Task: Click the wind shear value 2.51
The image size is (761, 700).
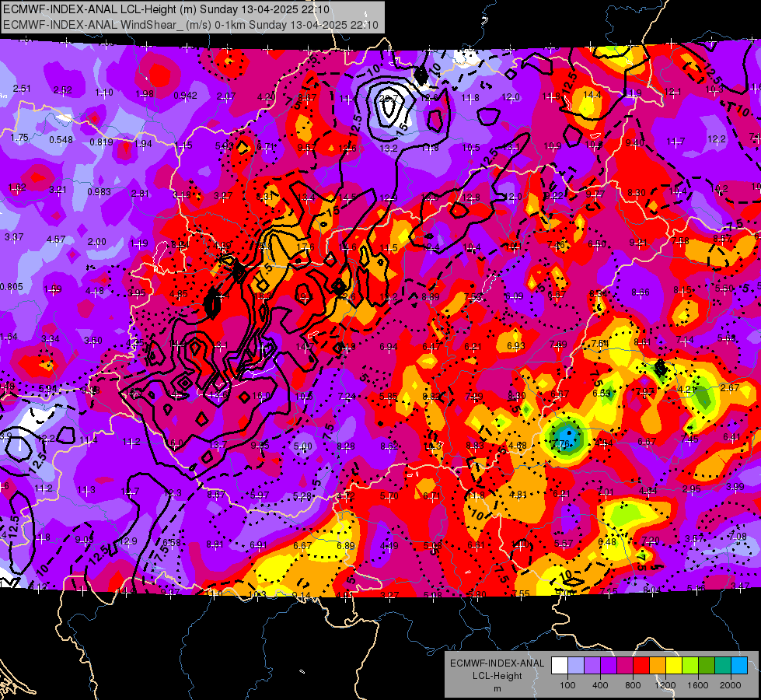Action: point(22,89)
